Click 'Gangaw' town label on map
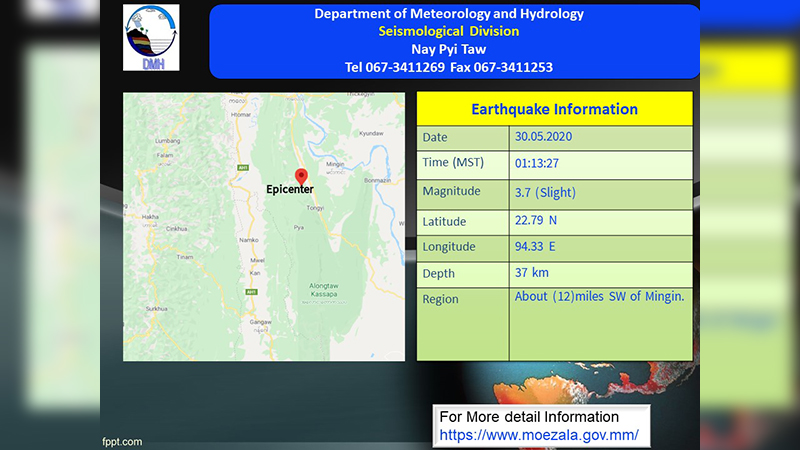 tap(261, 322)
